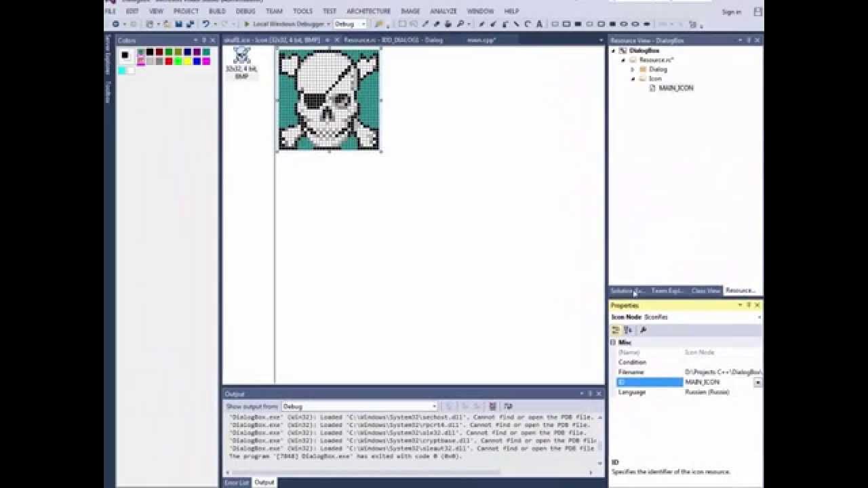
Task: Open the BUILD menu
Action: (x=217, y=12)
